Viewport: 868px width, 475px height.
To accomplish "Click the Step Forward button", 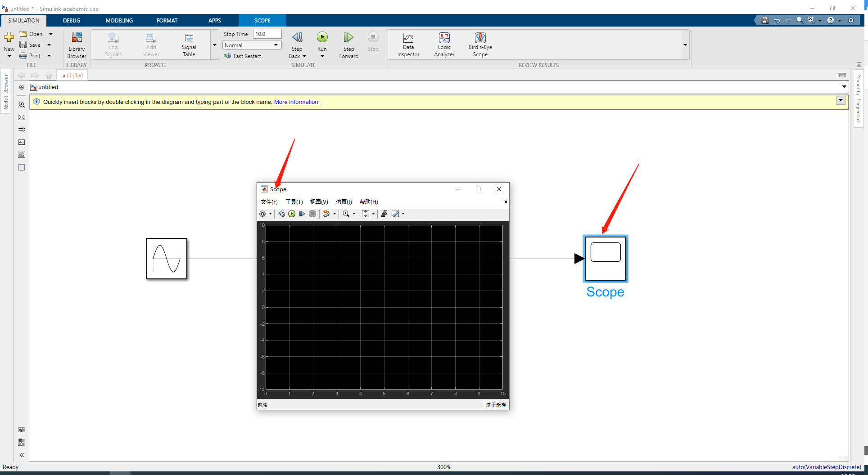I will coord(348,44).
